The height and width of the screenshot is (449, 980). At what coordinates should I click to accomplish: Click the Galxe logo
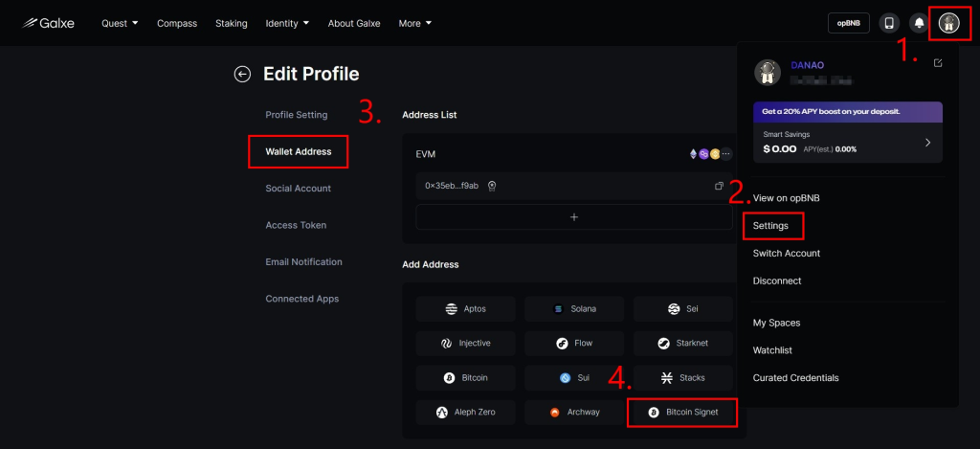(x=48, y=23)
